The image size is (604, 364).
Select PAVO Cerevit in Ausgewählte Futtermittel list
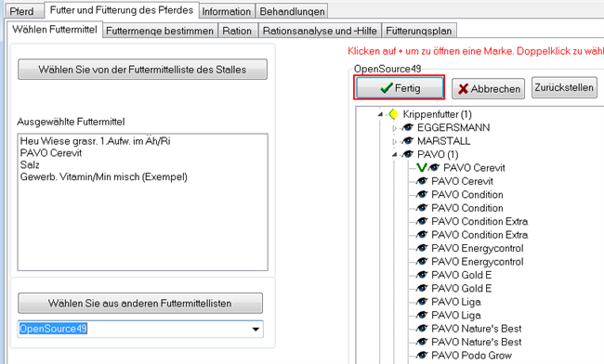tap(51, 153)
